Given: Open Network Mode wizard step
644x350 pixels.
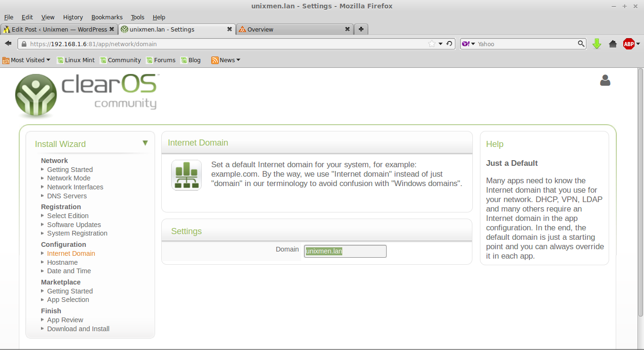Looking at the screenshot, I should pyautogui.click(x=69, y=178).
